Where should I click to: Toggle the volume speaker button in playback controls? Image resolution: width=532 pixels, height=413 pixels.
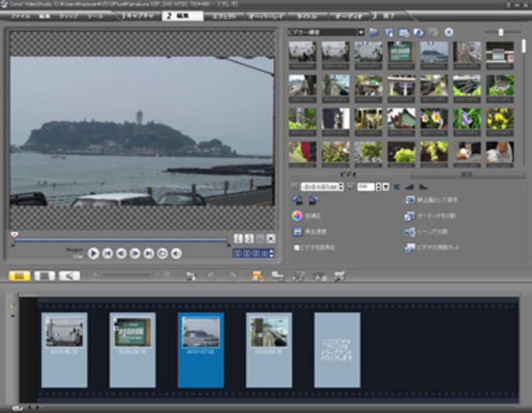pyautogui.click(x=176, y=253)
